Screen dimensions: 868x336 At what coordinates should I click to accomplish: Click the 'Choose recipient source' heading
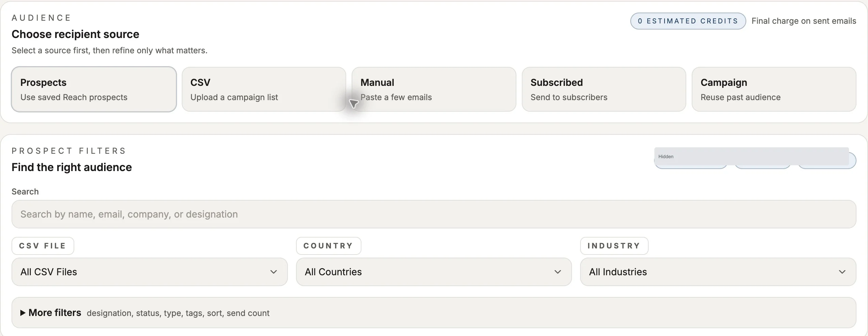tap(75, 34)
